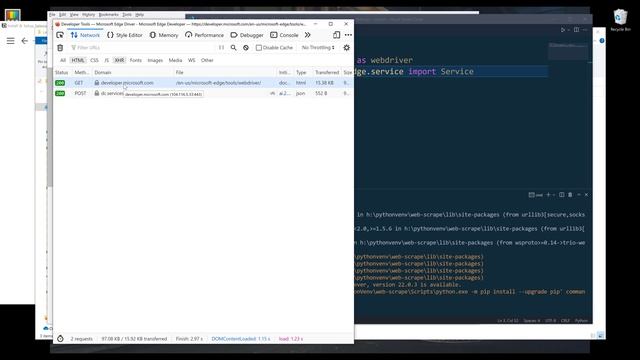The height and width of the screenshot is (360, 640).
Task: Open the Tools menu in browser
Action: (127, 15)
